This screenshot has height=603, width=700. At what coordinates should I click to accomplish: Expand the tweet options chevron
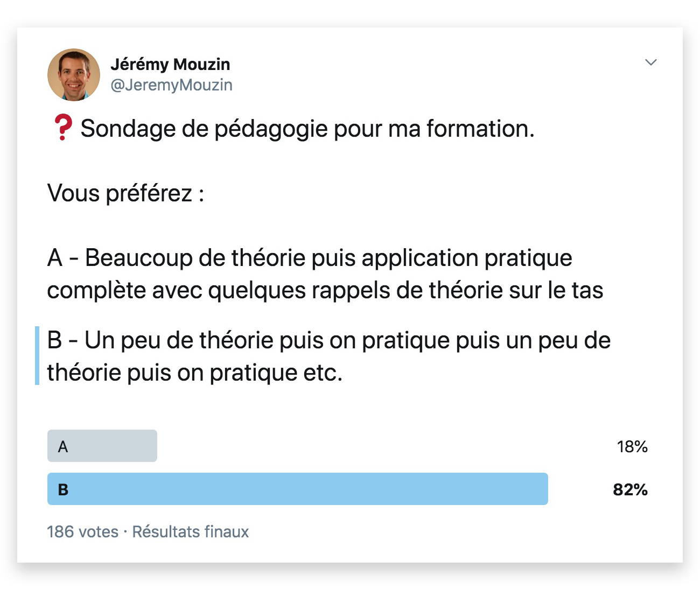coord(651,62)
